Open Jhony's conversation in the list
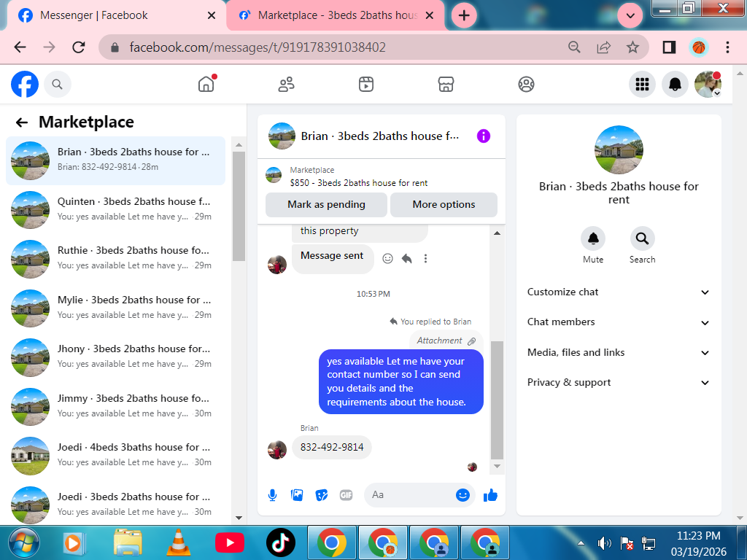 [x=115, y=357]
